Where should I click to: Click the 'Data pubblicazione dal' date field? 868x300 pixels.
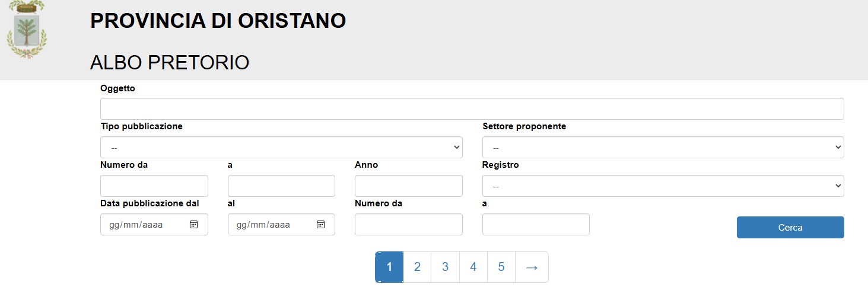tap(154, 225)
